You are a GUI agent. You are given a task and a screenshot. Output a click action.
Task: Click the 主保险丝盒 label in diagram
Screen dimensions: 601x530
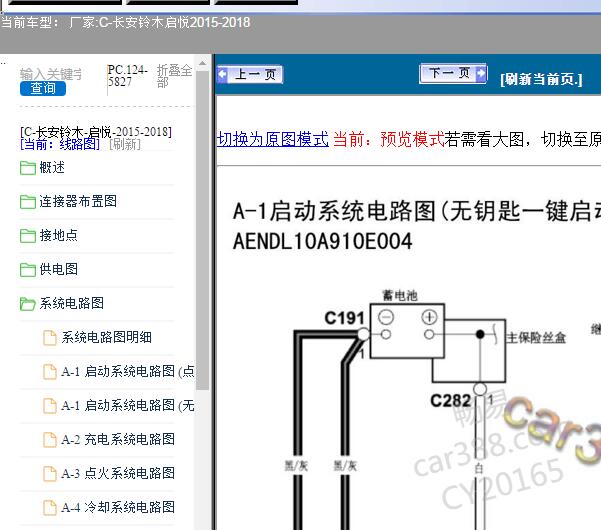click(536, 338)
